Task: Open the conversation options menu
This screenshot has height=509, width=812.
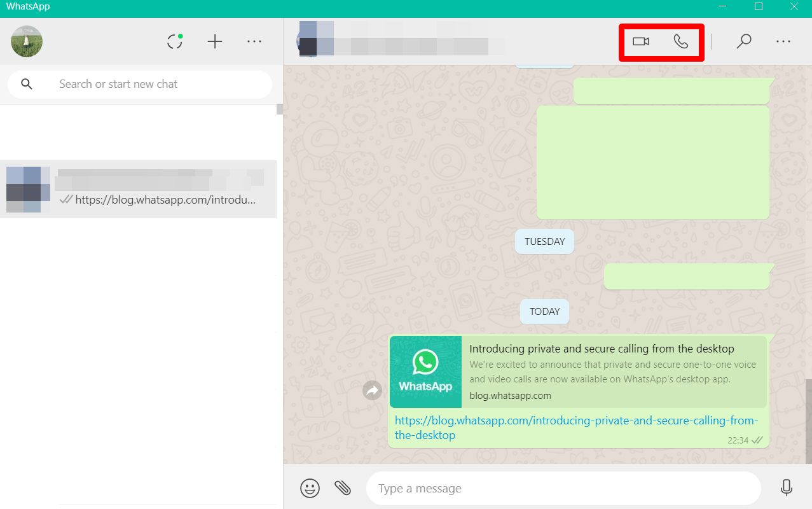Action: [x=783, y=41]
